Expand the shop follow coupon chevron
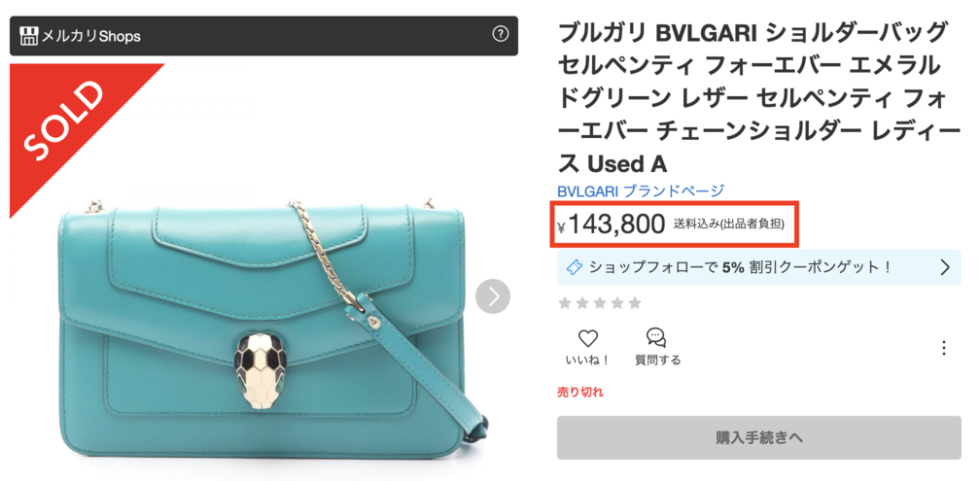The width and height of the screenshot is (980, 481). click(x=944, y=268)
